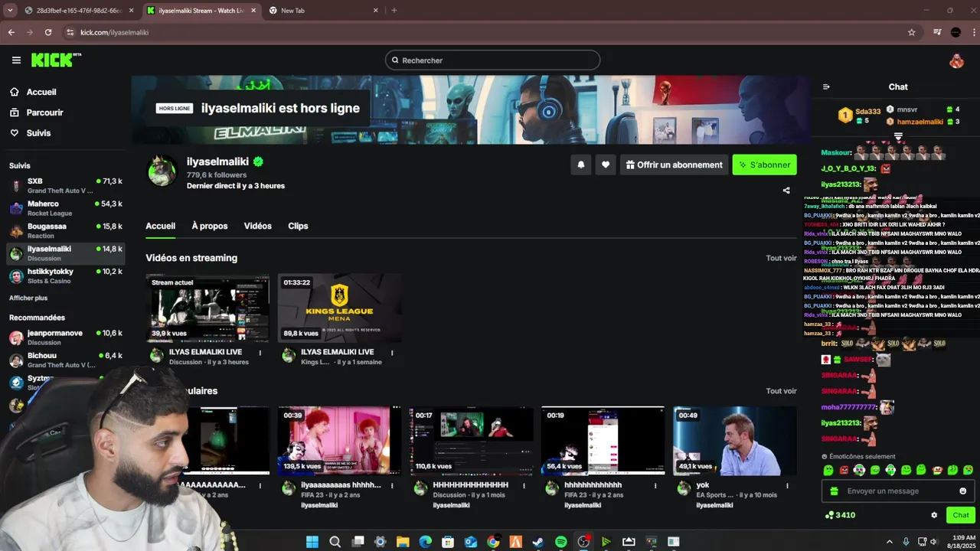Switch to the Vidéos tab
Image resolution: width=980 pixels, height=551 pixels.
pyautogui.click(x=258, y=226)
